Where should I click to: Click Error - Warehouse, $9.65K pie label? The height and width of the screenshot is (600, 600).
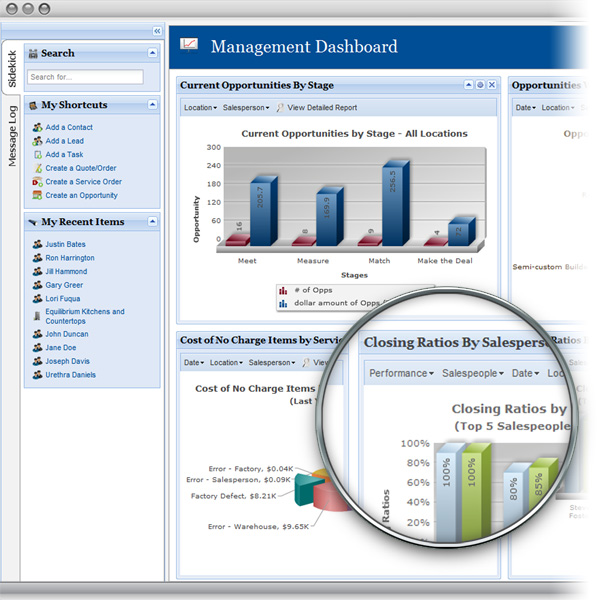258,527
